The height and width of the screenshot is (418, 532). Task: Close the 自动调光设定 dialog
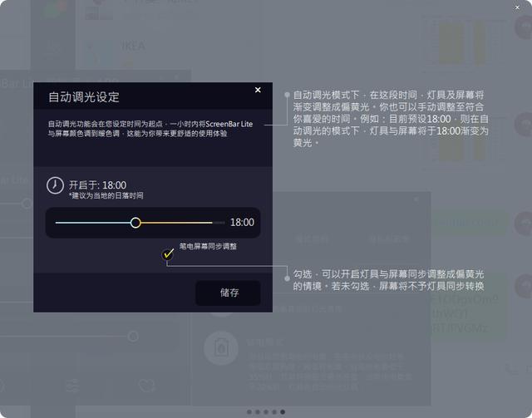(258, 90)
